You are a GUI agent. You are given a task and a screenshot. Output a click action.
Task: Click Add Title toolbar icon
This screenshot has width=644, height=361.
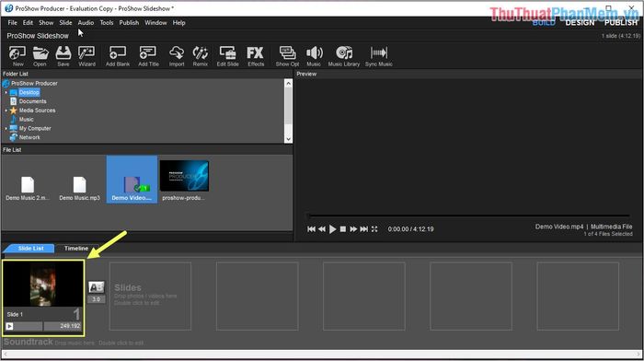pyautogui.click(x=148, y=56)
